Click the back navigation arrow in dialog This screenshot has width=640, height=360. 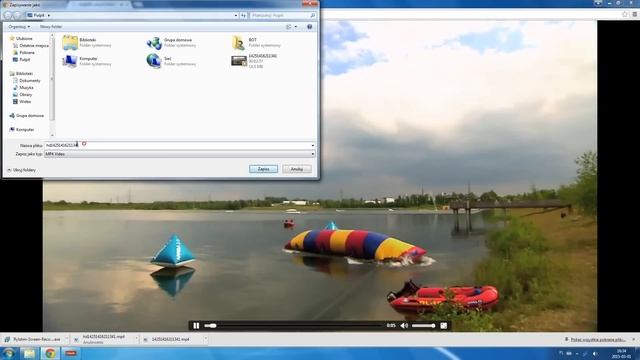8,15
